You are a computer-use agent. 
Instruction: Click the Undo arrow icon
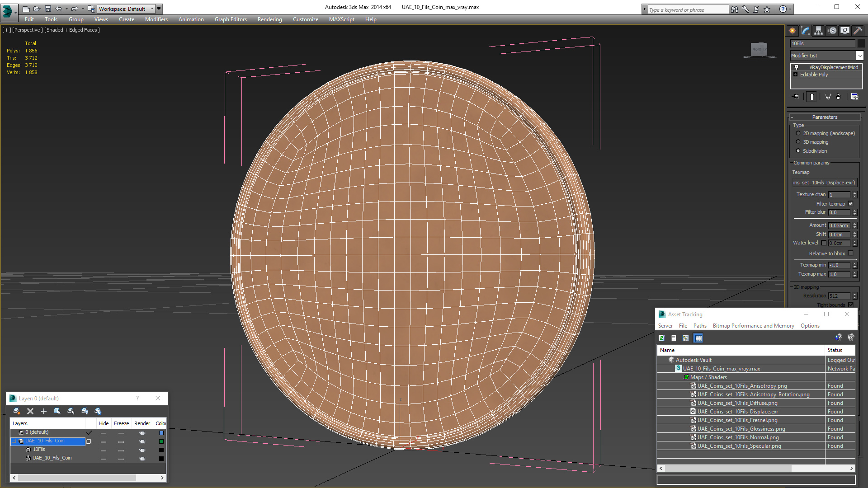(x=59, y=9)
